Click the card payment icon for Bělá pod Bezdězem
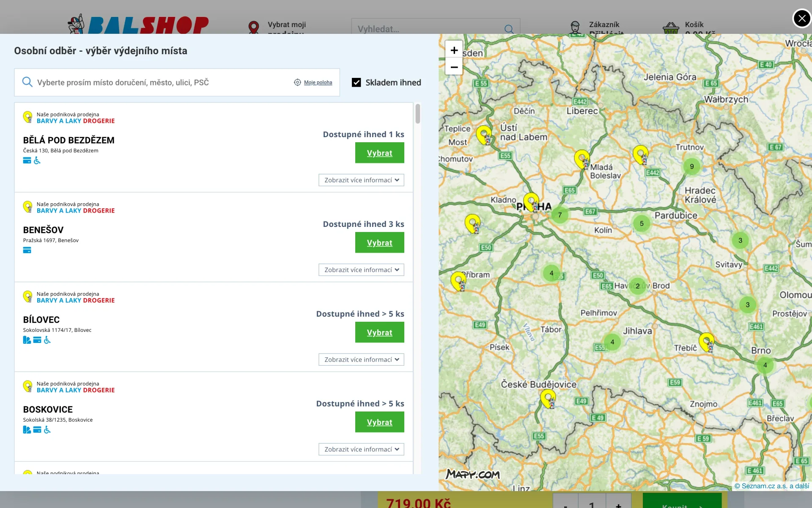Viewport: 812px width, 508px height. click(27, 160)
